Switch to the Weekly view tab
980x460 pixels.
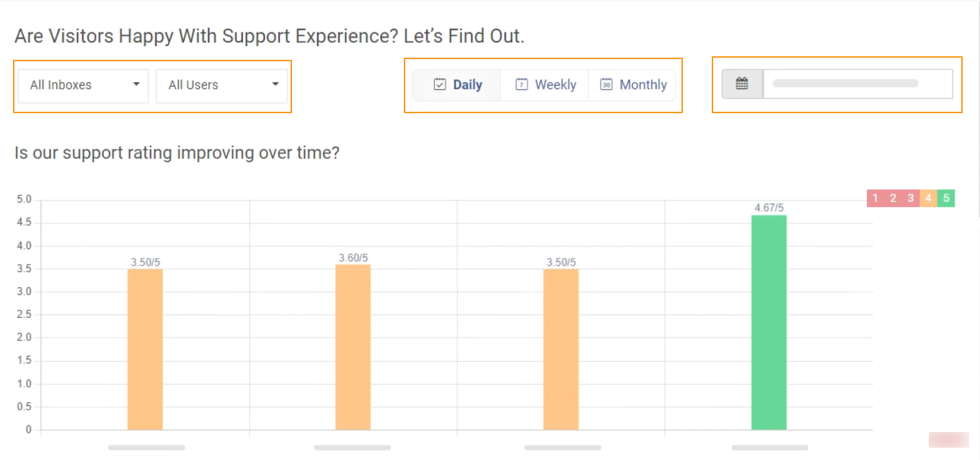545,85
